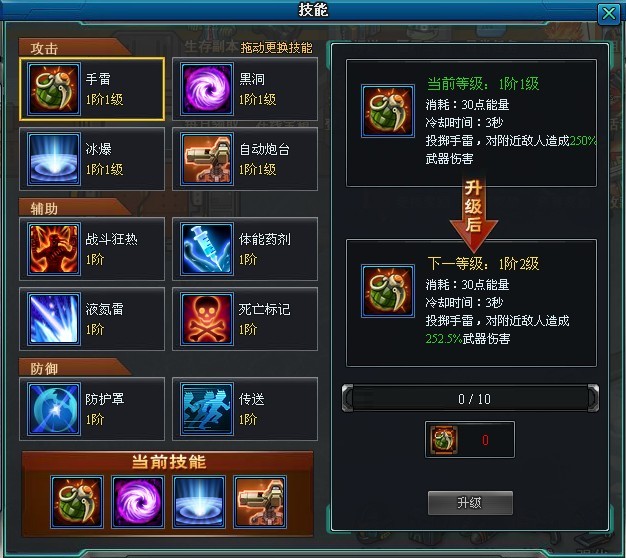Click the 0 / 10 upgrade progress bar
This screenshot has height=558, width=626.
coord(470,398)
